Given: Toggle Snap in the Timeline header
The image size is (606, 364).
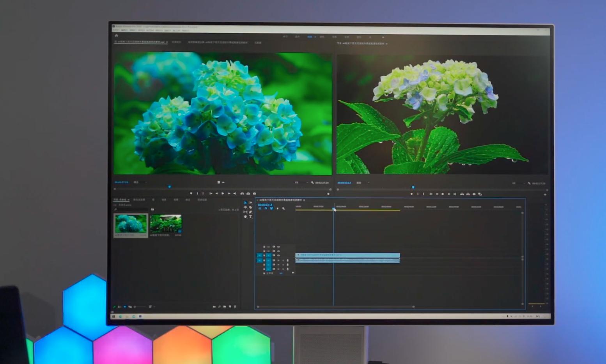Looking at the screenshot, I should (266, 209).
